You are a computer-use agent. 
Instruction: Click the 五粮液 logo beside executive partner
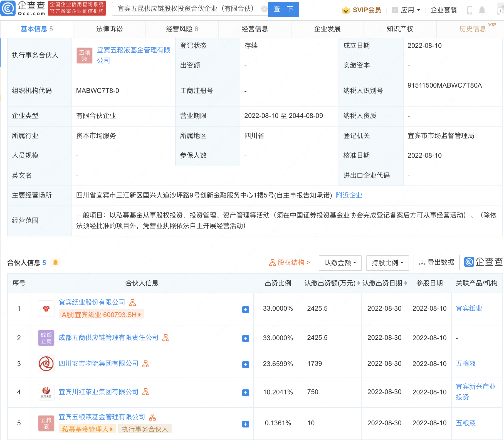[85, 56]
